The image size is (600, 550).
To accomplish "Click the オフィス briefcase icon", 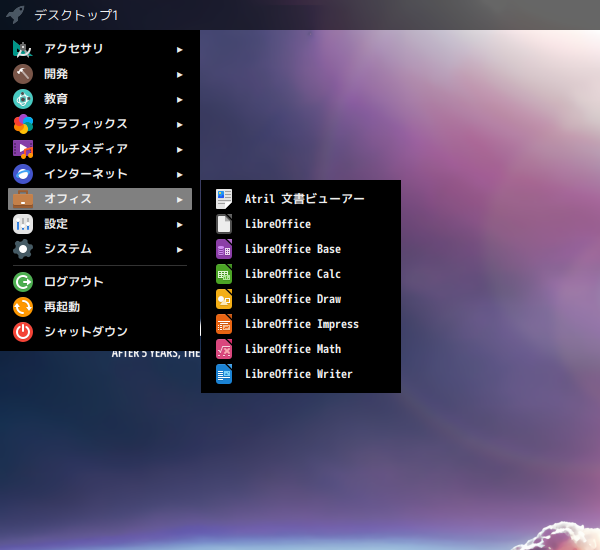I will [23, 199].
